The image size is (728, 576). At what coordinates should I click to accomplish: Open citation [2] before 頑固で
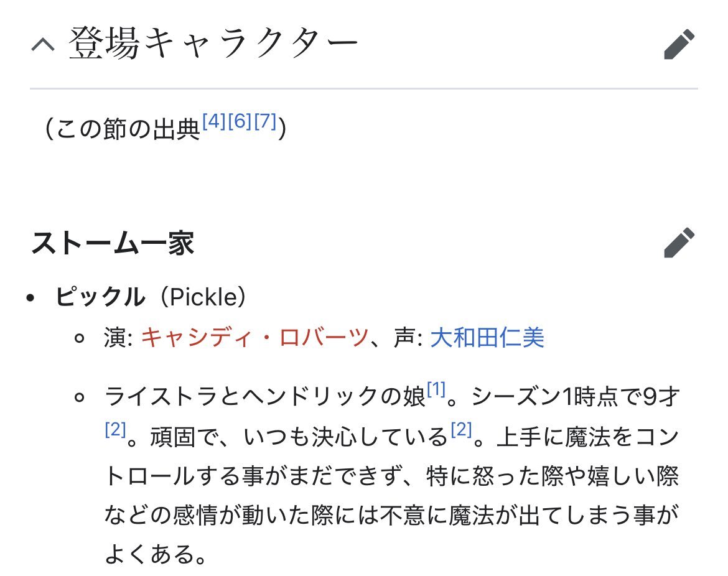115,429
